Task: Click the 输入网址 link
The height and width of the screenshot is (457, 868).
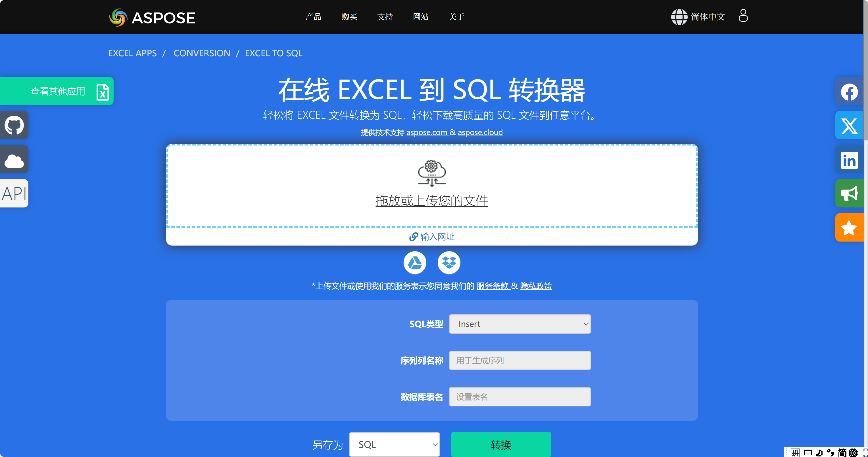Action: pos(432,236)
